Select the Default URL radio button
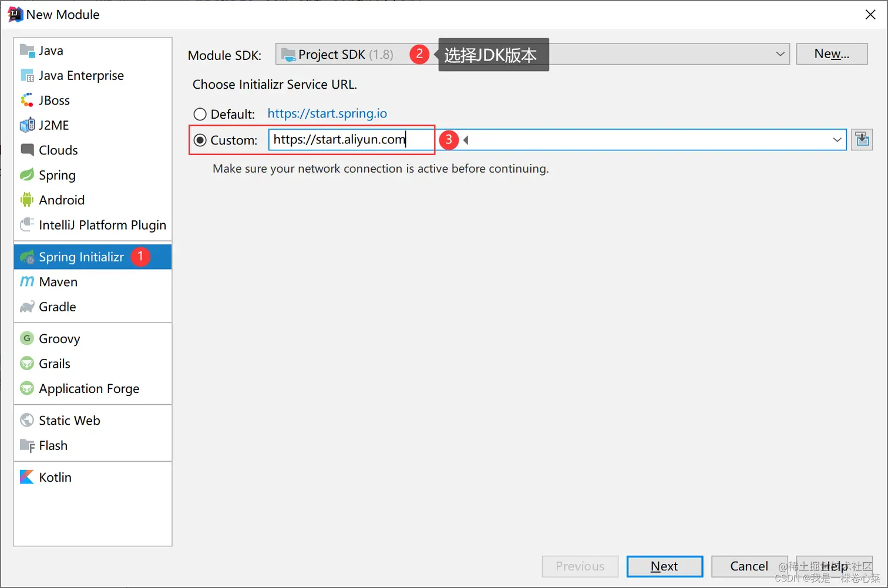The width and height of the screenshot is (888, 588). coord(200,114)
